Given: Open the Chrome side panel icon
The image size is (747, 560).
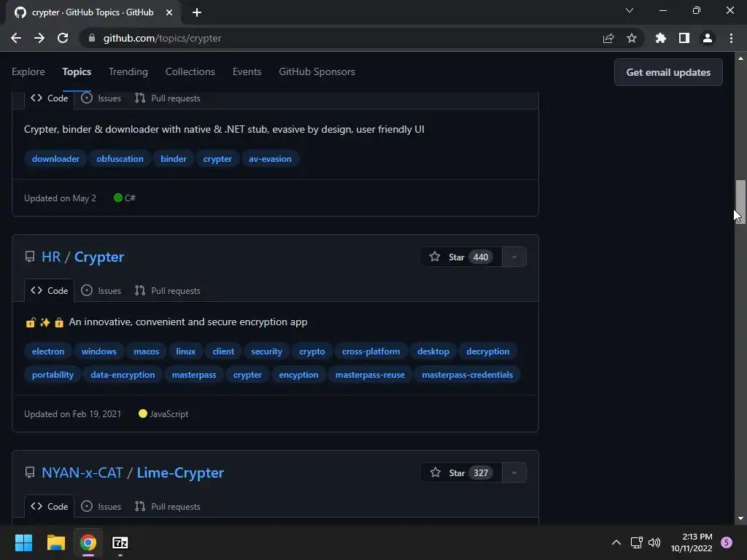Looking at the screenshot, I should point(684,38).
